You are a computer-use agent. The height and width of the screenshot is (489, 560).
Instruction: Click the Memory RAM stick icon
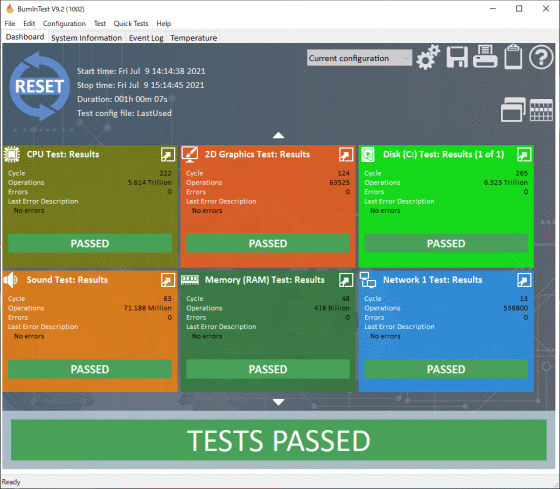(x=190, y=280)
